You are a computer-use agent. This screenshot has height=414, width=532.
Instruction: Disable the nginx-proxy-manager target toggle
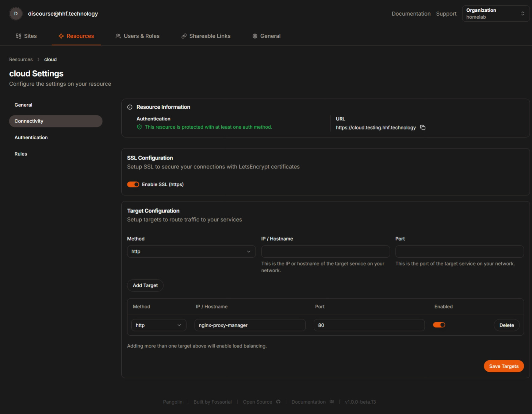(439, 325)
